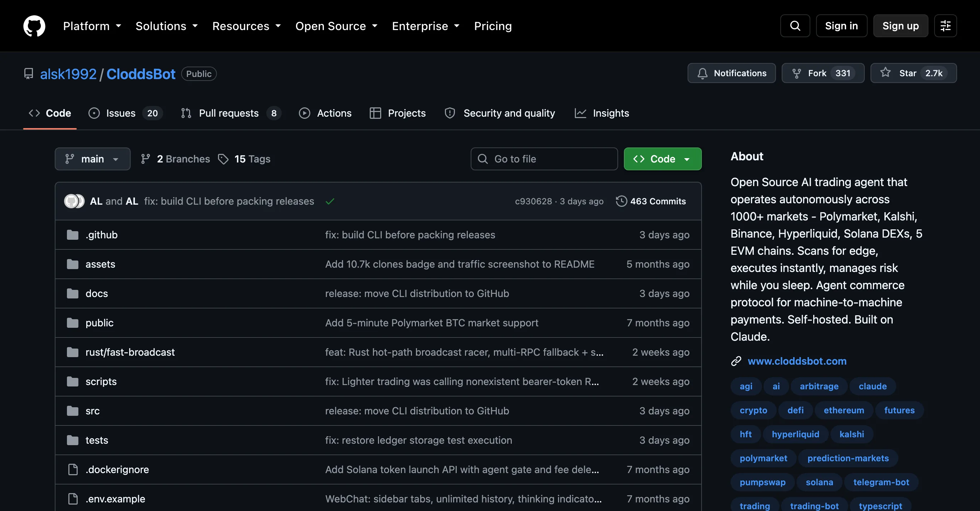This screenshot has height=511, width=980.
Task: Expand the green Code dropdown
Action: (662, 159)
